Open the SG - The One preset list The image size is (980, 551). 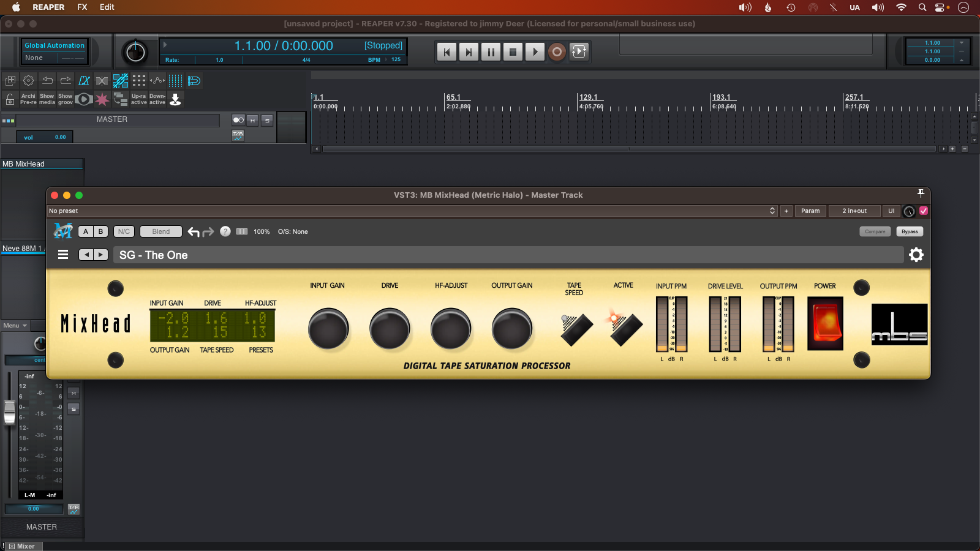[x=508, y=255]
